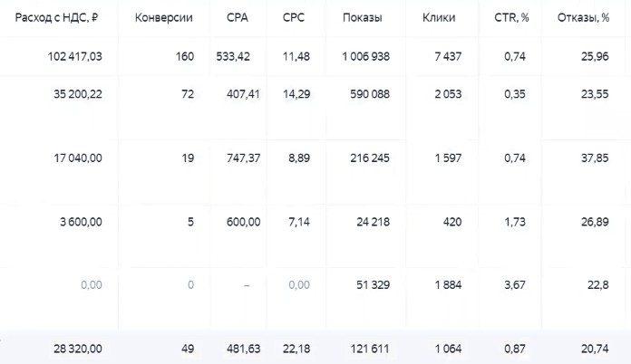631x364 pixels.
Task: Click the Отказы, % column header
Action: click(580, 18)
